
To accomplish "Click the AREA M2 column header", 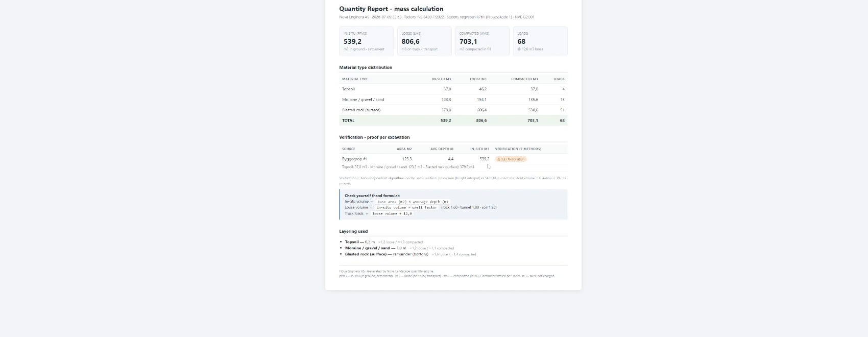I will click(x=404, y=149).
